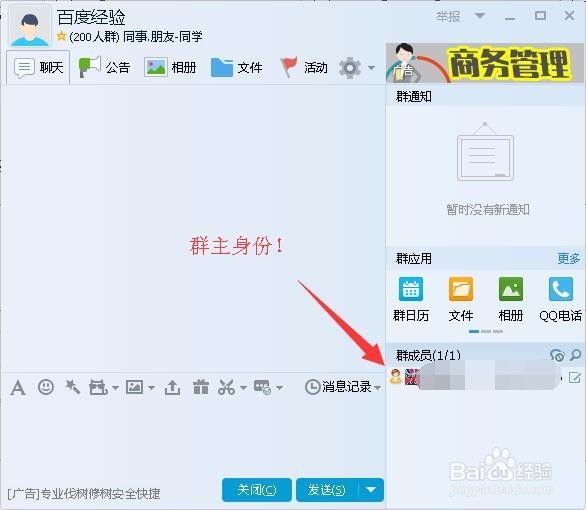Expand the screenshot scissors dropdown arrow
The width and height of the screenshot is (586, 510).
pos(243,388)
